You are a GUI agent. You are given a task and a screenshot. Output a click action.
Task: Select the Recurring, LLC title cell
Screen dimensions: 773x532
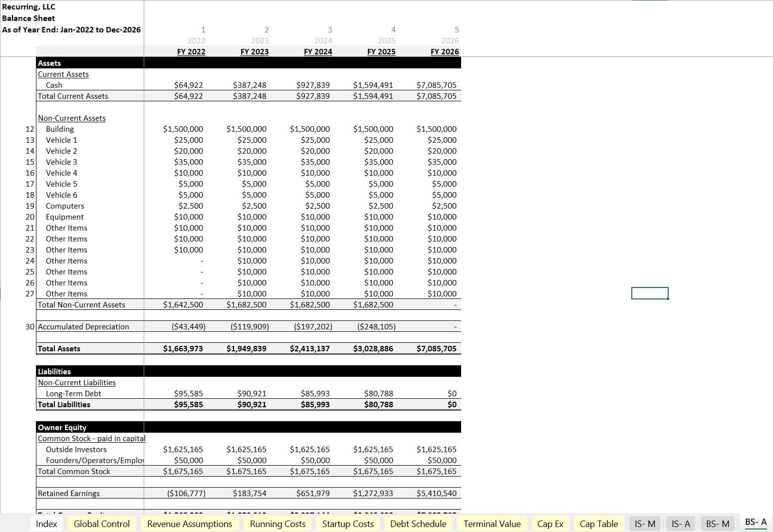click(x=29, y=6)
